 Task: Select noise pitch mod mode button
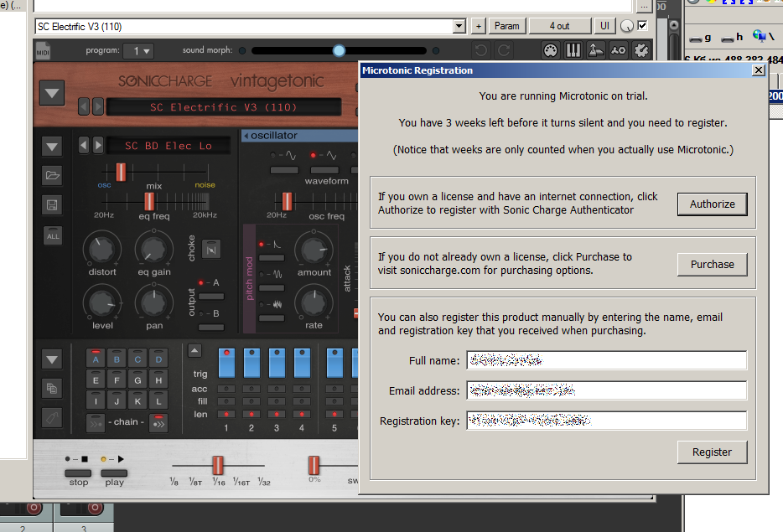point(272,318)
